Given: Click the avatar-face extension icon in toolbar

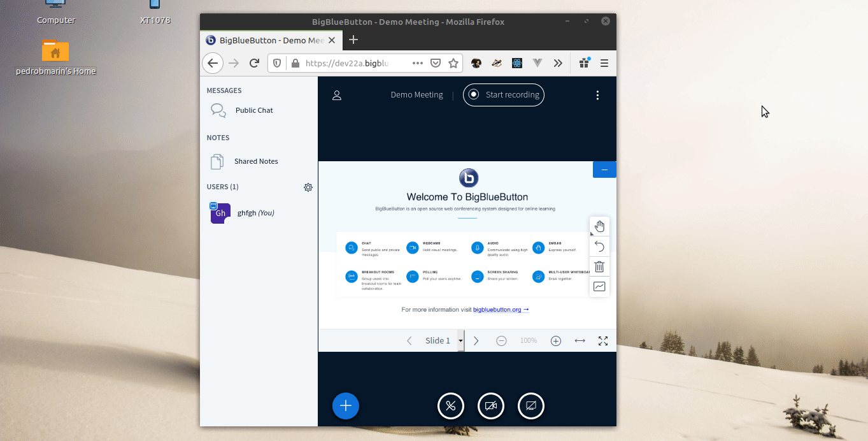Looking at the screenshot, I should coord(476,63).
